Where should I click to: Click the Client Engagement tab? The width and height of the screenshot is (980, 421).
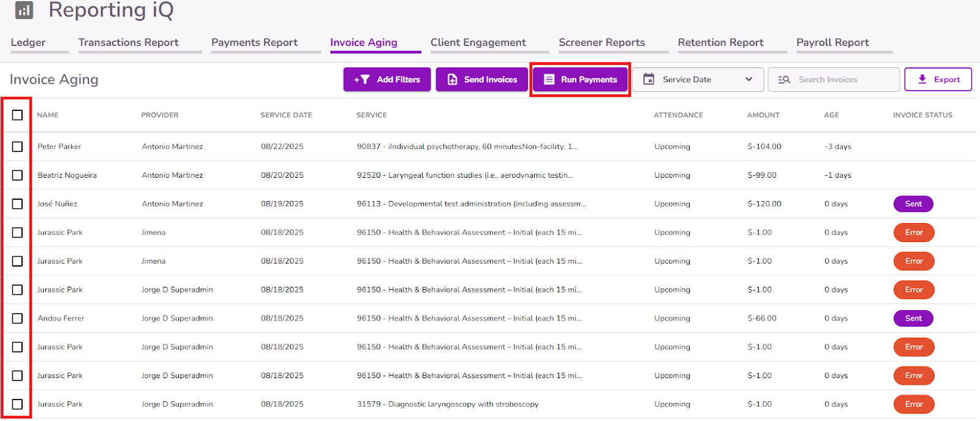(x=478, y=42)
